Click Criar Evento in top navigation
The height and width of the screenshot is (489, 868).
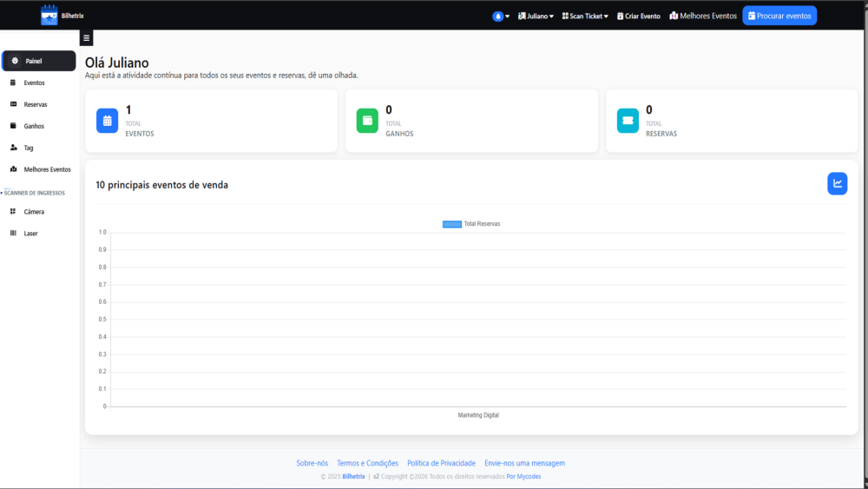(x=637, y=16)
